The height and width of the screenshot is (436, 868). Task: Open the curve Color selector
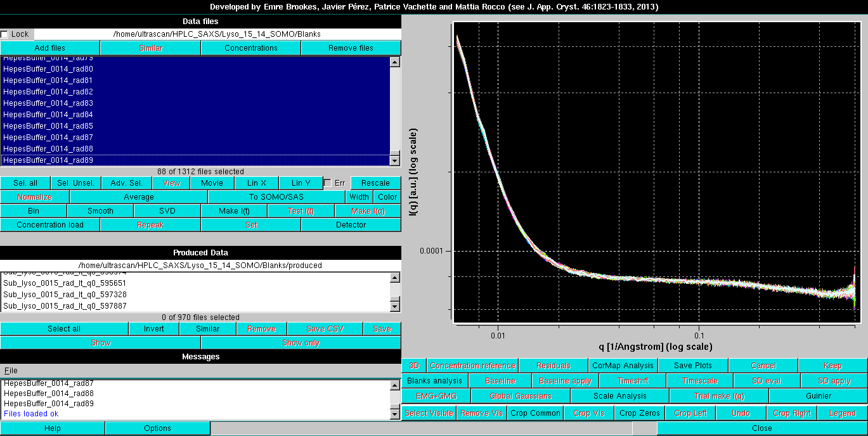(x=387, y=196)
